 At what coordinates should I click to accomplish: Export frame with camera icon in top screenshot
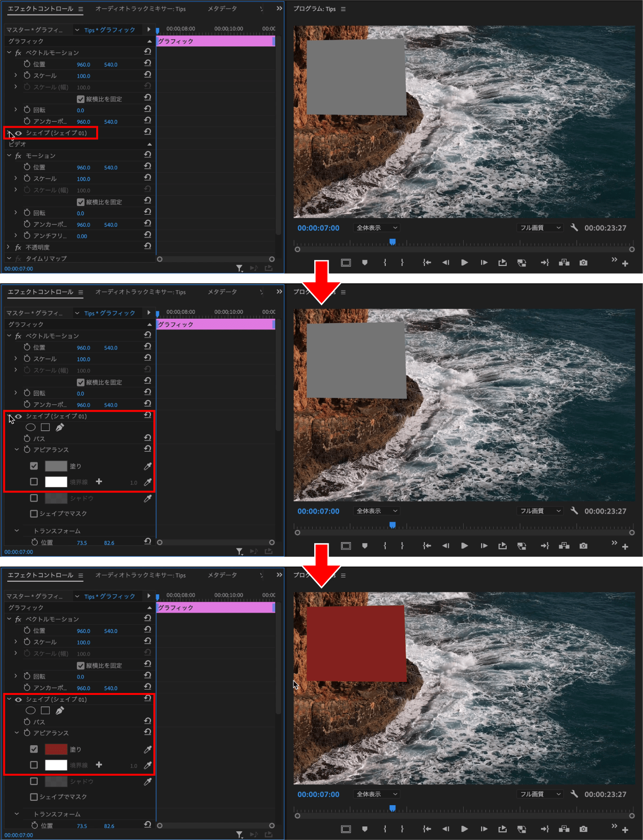pyautogui.click(x=584, y=263)
